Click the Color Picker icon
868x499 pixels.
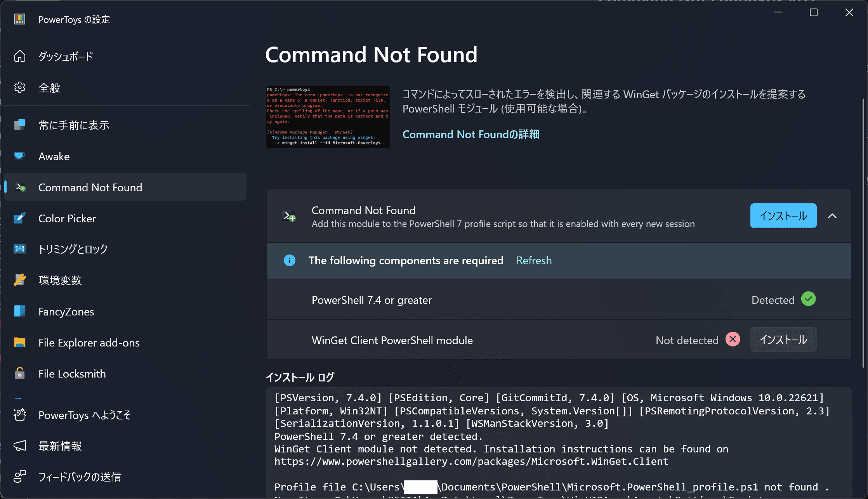pos(20,218)
